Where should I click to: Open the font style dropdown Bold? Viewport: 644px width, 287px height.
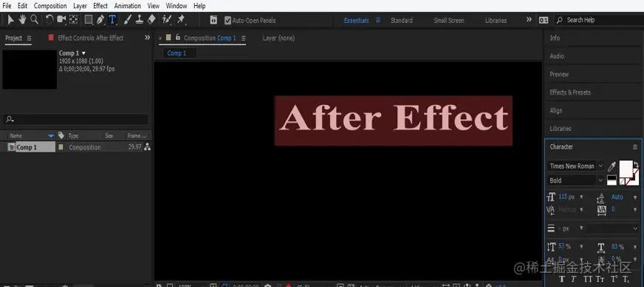pyautogui.click(x=576, y=180)
